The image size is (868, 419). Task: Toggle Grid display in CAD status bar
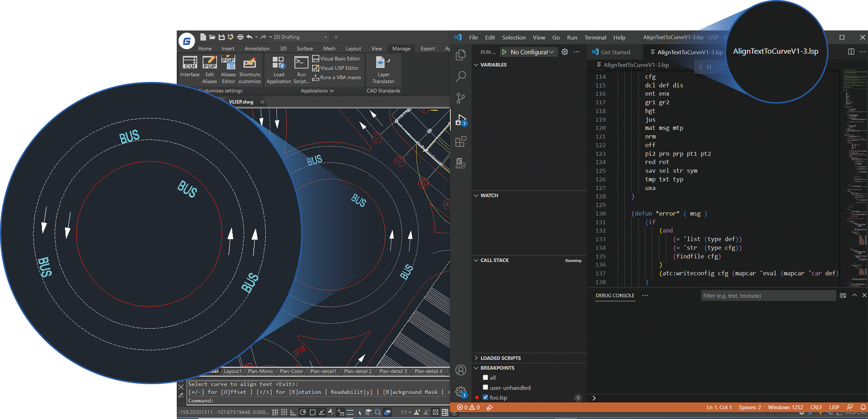coord(284,412)
